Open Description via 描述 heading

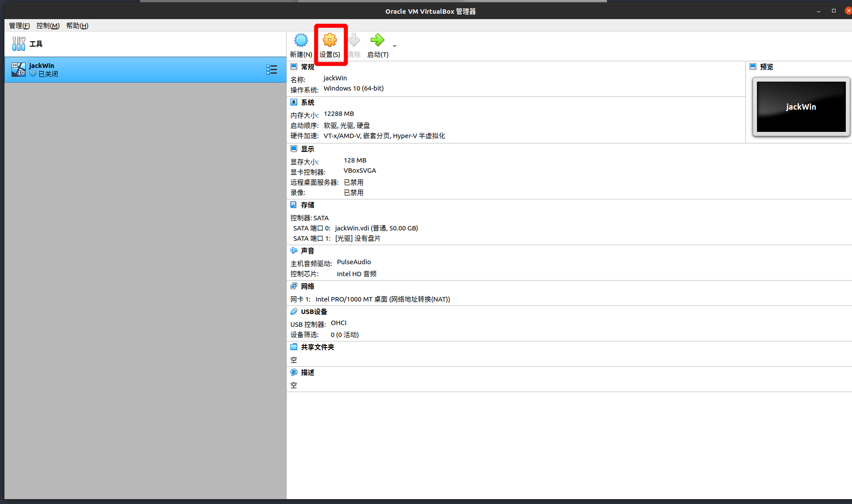click(307, 373)
